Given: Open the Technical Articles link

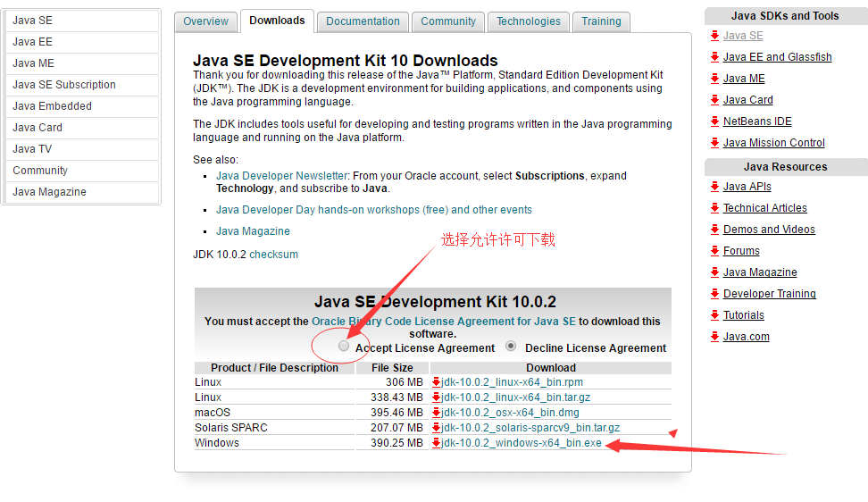Looking at the screenshot, I should 765,208.
